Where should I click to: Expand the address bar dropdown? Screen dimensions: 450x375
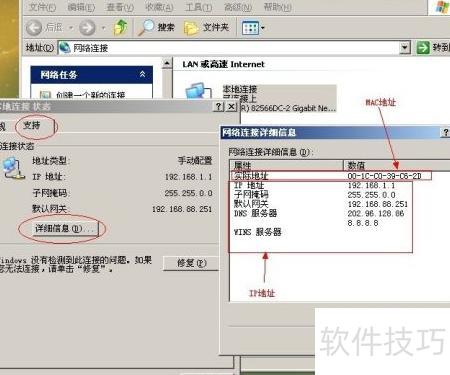(x=405, y=48)
